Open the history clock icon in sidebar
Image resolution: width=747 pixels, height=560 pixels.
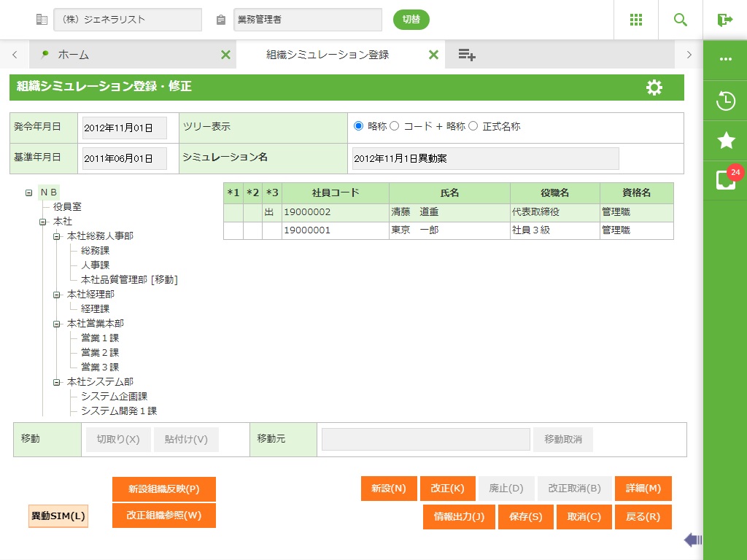(726, 101)
